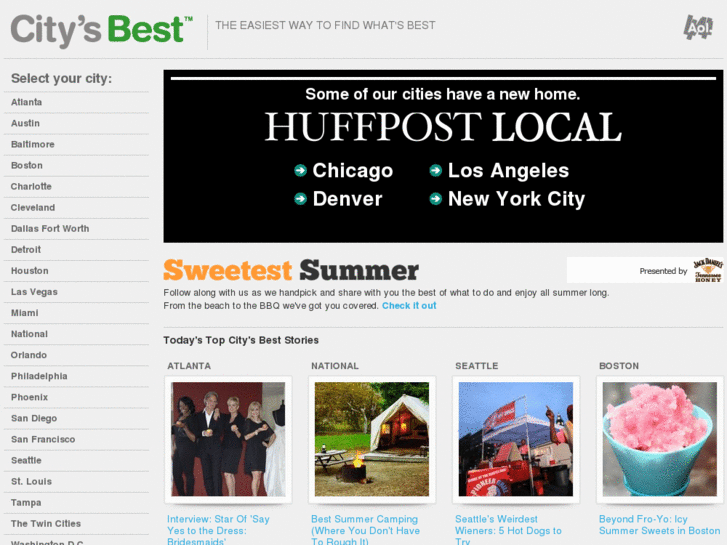Select Atlanta from the city list

26,102
